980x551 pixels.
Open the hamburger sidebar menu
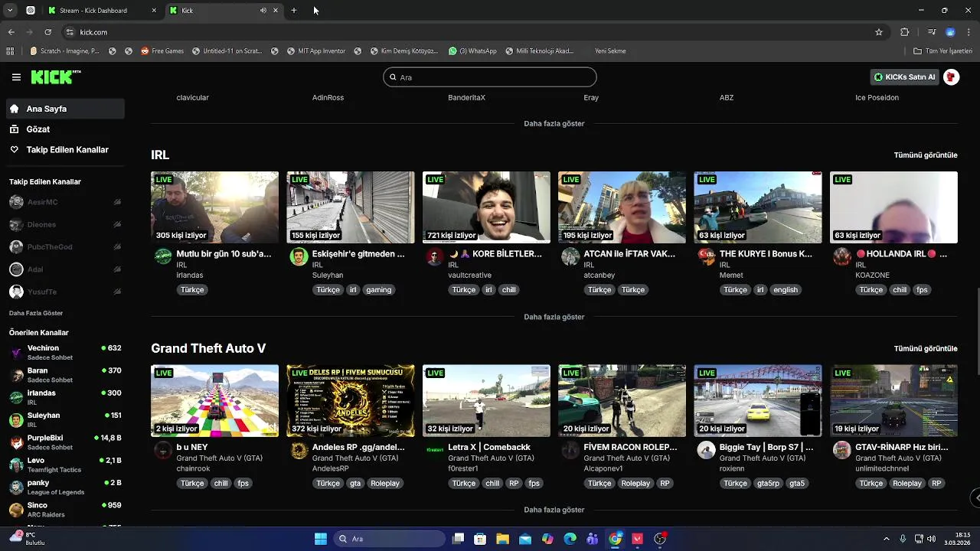tap(16, 77)
